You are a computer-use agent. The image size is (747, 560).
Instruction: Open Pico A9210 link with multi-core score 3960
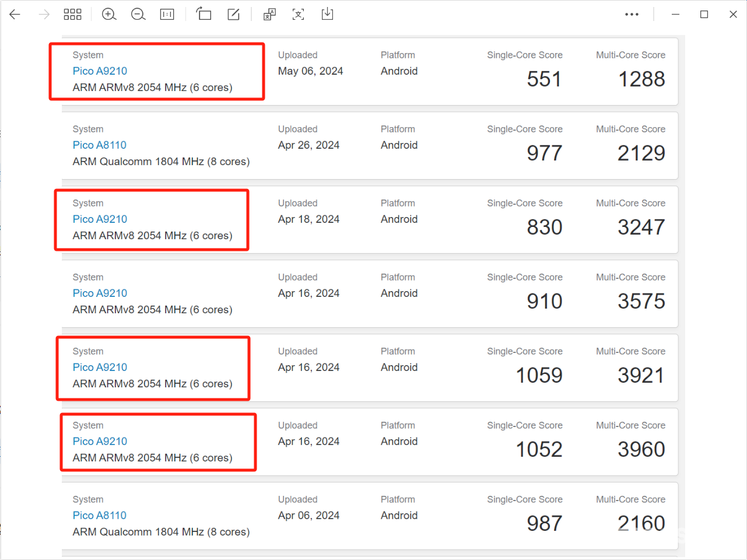pos(100,442)
